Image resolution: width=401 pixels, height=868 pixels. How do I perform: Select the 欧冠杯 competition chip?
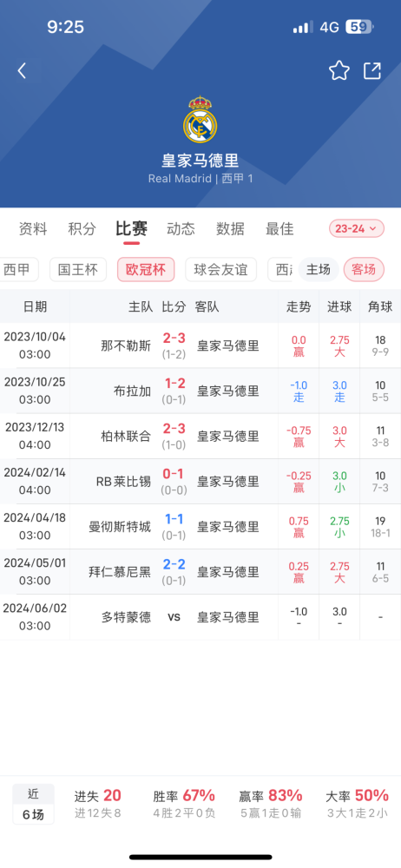coord(146,270)
